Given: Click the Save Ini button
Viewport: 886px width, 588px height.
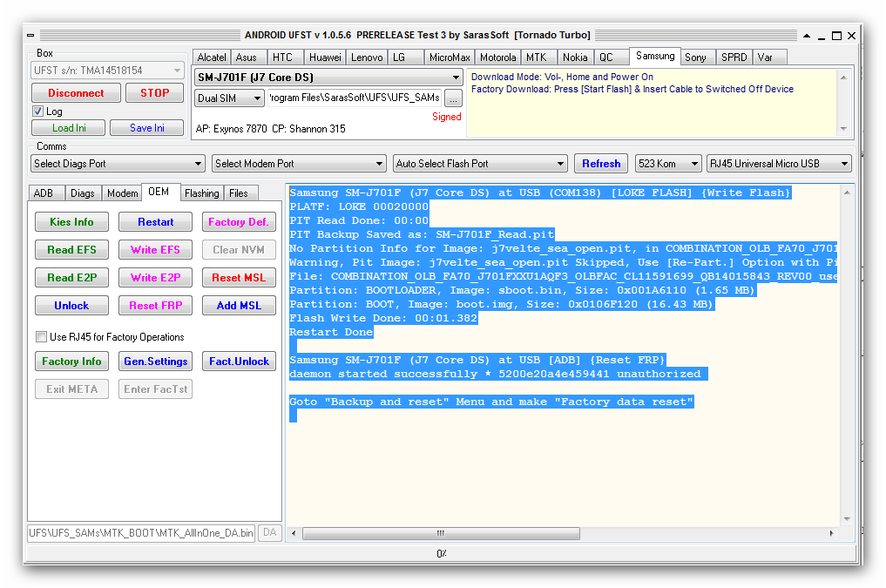Looking at the screenshot, I should pos(147,128).
